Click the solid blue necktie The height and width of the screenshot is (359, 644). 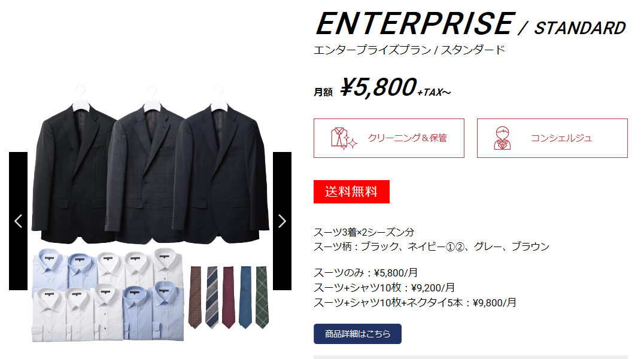coord(245,297)
